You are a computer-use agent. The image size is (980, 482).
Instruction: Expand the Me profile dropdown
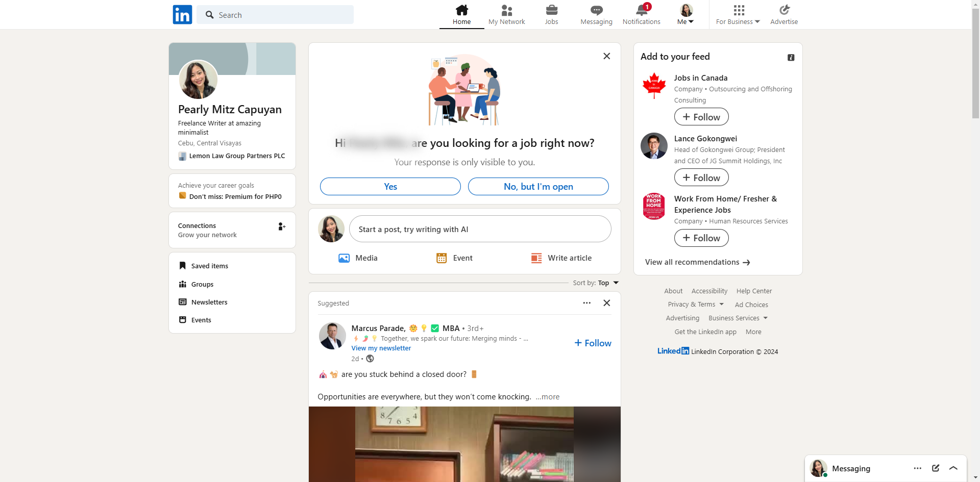coord(686,15)
